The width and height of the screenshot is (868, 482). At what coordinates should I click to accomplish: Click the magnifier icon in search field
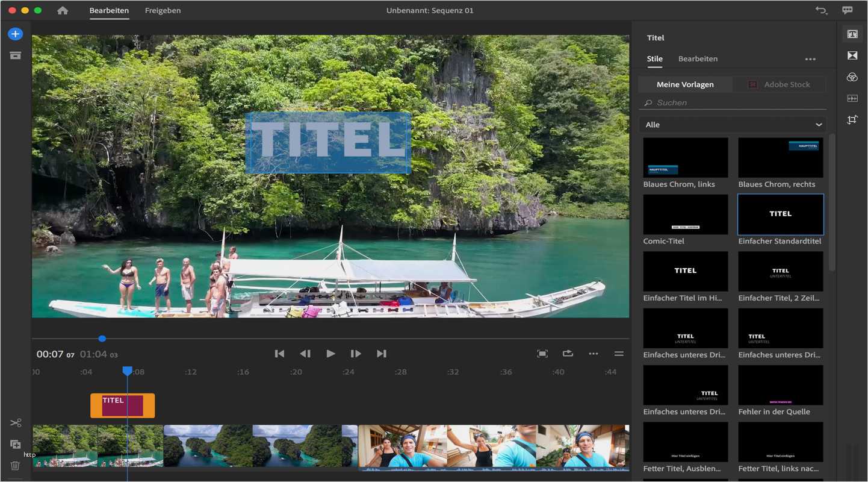coord(648,103)
